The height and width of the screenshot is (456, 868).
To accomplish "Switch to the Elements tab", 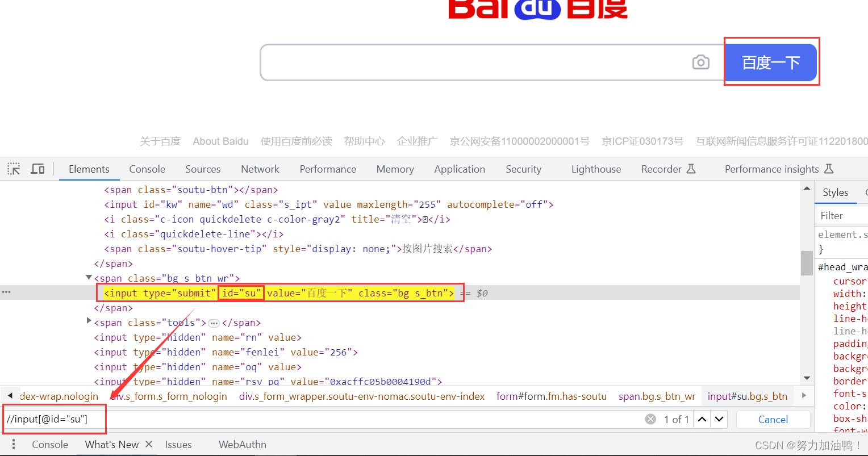I will coord(89,169).
